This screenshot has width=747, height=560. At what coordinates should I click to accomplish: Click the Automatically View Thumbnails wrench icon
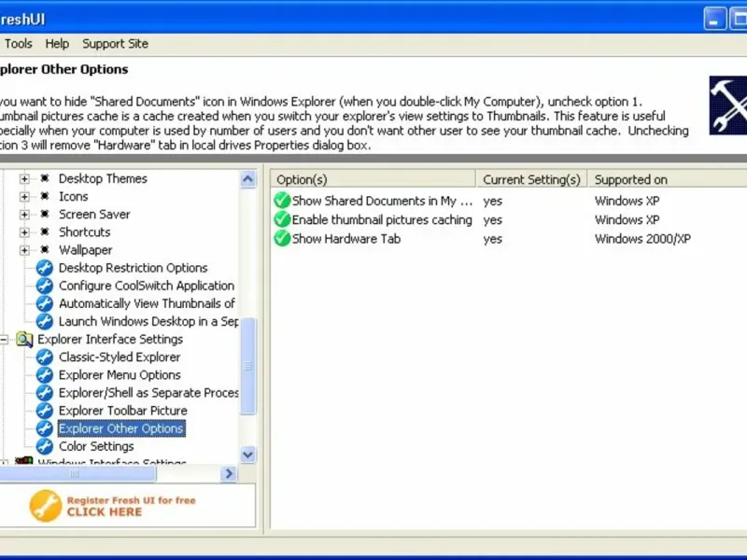coord(44,303)
